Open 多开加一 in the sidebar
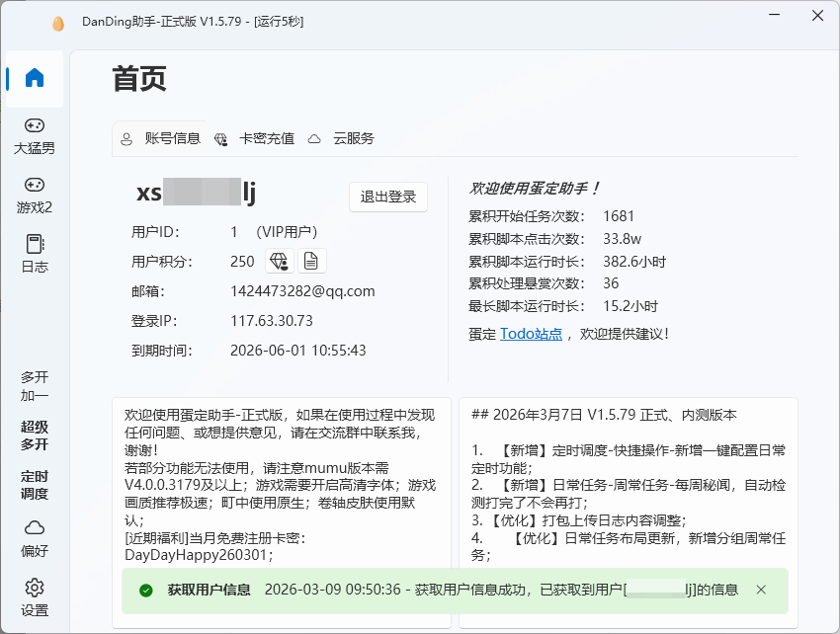840x634 pixels. pyautogui.click(x=35, y=386)
